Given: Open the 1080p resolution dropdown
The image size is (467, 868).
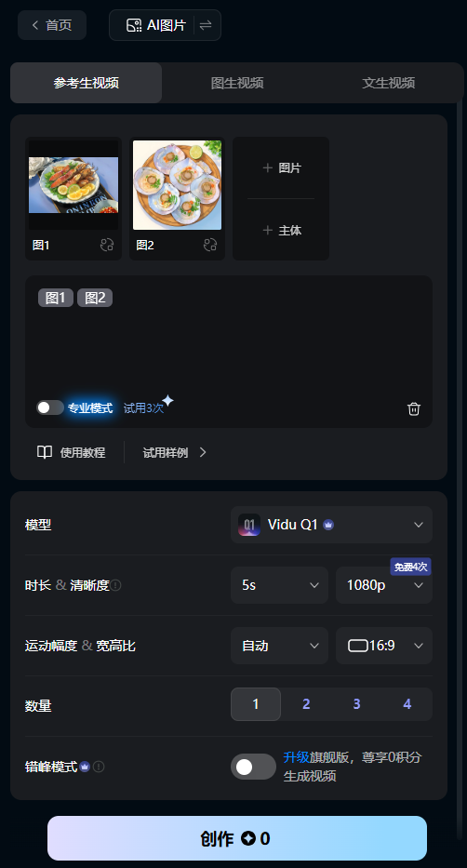Looking at the screenshot, I should coord(384,585).
